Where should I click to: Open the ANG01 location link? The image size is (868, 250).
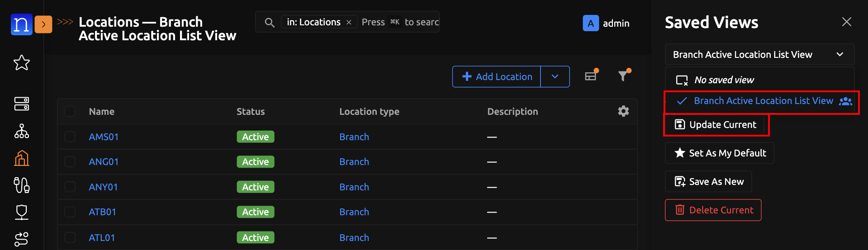[x=104, y=162]
